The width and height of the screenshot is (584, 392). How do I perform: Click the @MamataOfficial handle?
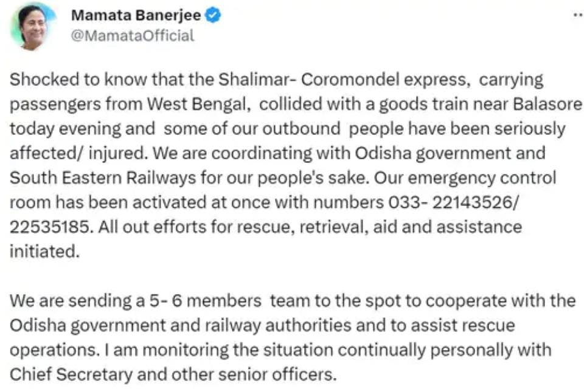point(133,36)
